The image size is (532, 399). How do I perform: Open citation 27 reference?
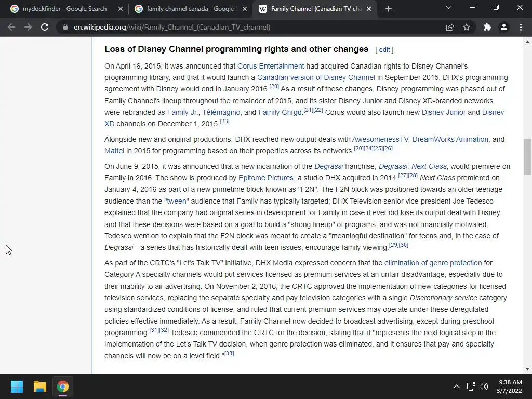point(403,176)
